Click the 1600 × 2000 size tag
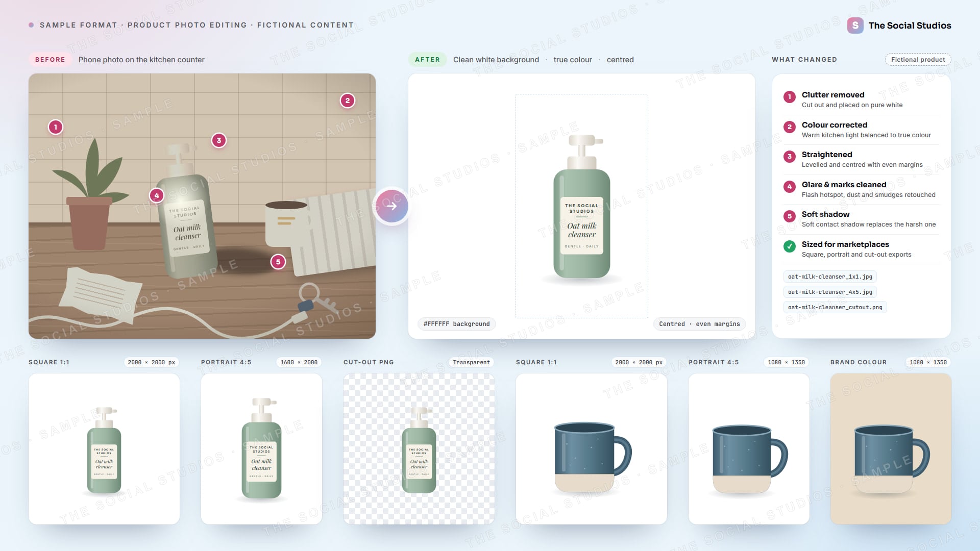980x551 pixels. click(299, 362)
